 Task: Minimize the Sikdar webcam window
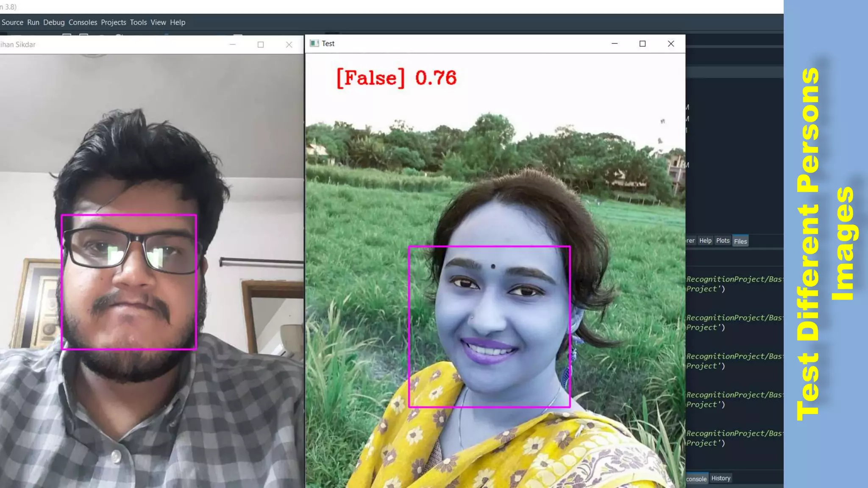[x=232, y=44]
